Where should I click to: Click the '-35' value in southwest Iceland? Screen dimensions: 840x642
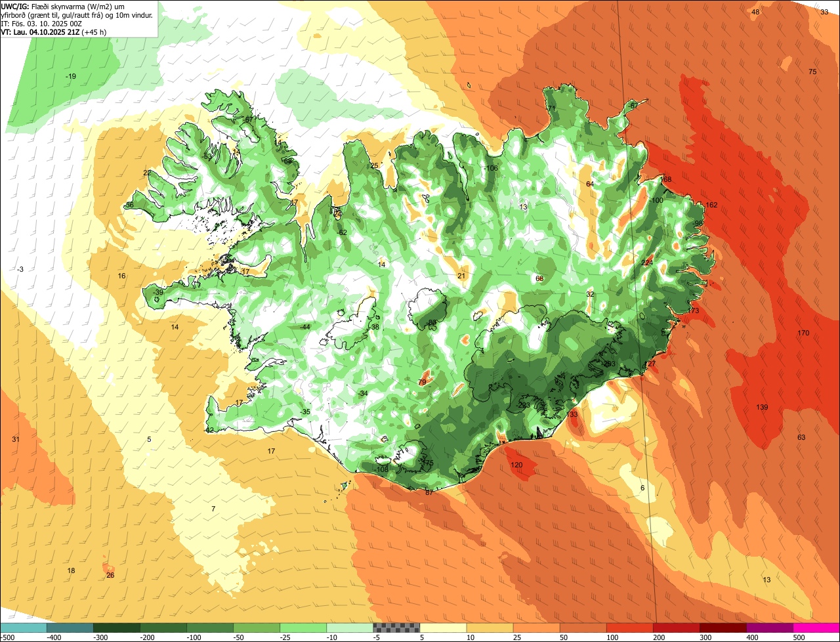click(304, 412)
